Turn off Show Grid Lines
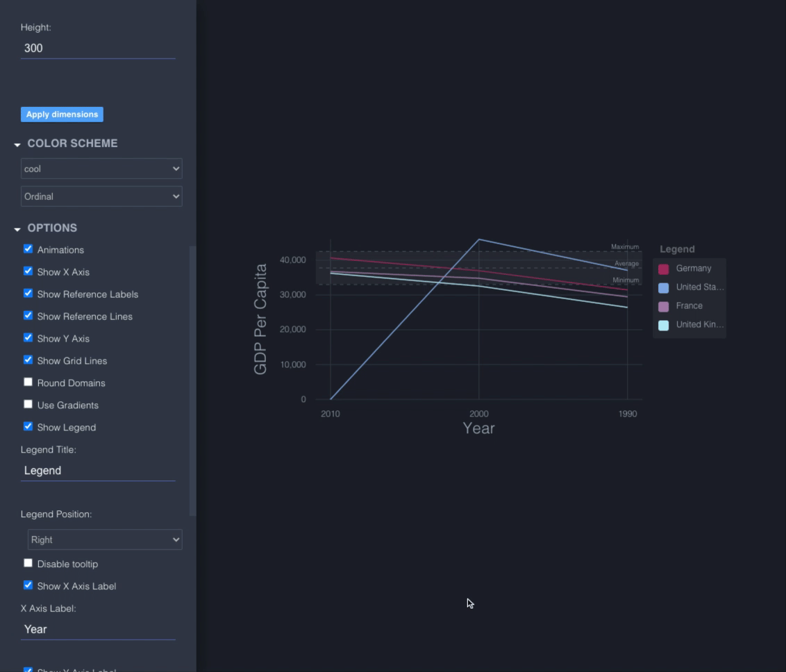The image size is (786, 672). pos(28,360)
